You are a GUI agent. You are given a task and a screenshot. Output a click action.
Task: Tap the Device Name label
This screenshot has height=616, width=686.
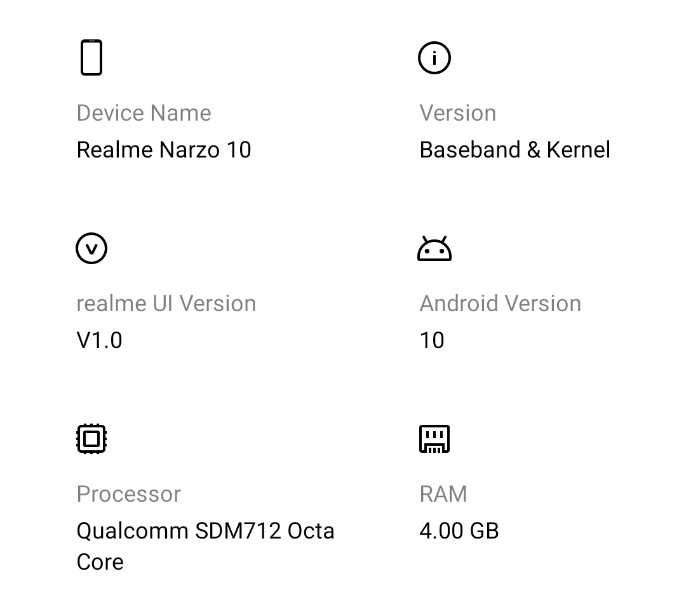144,112
